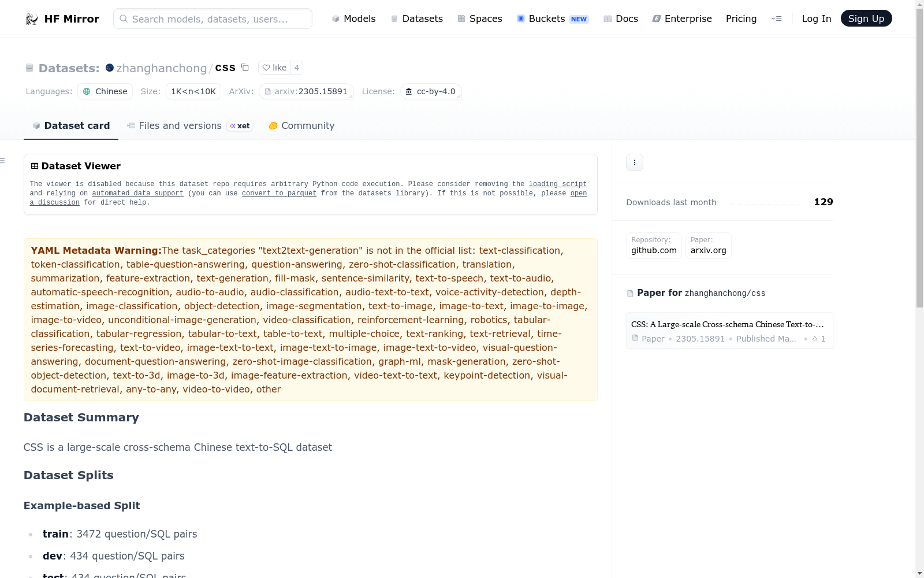Focus the search models and datasets field
The height and width of the screenshot is (578, 924).
coord(213,18)
